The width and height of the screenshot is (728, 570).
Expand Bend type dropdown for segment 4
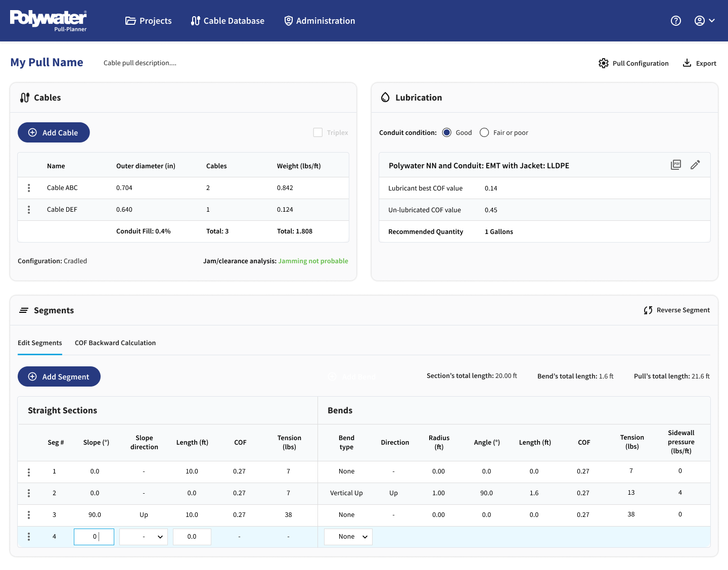pos(348,537)
